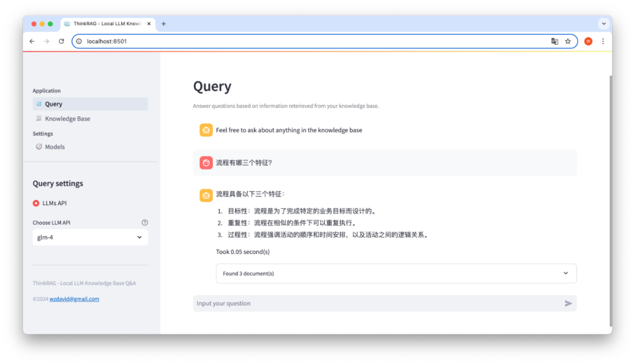Select the LLMs API radio button
635x364 pixels.
coord(35,203)
